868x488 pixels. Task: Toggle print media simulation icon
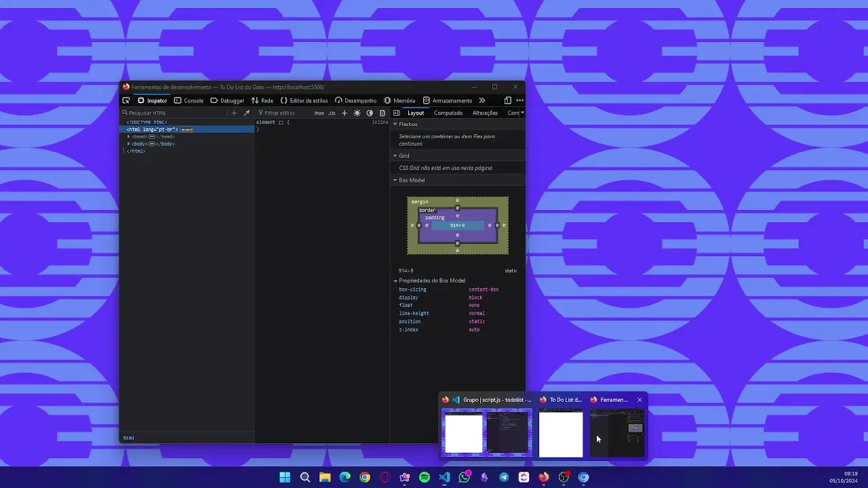(382, 113)
